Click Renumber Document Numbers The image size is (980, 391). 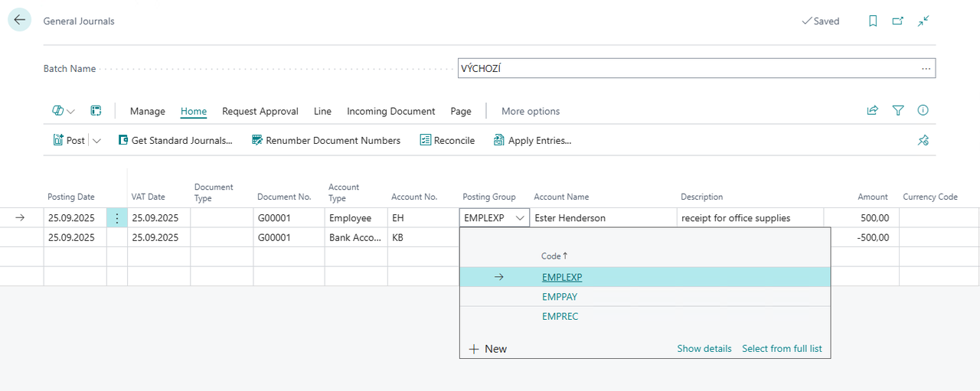coord(326,141)
